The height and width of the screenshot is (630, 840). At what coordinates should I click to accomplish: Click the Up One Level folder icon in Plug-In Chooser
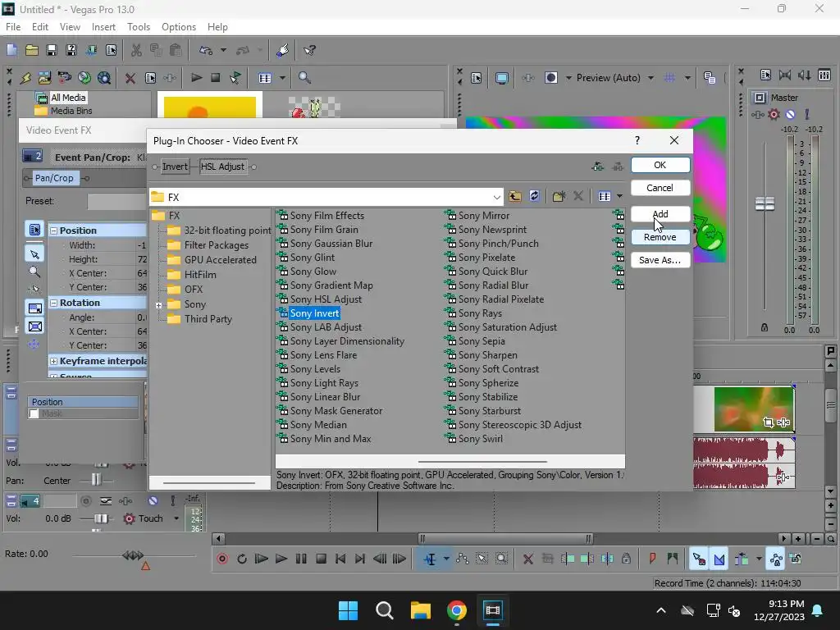click(515, 197)
